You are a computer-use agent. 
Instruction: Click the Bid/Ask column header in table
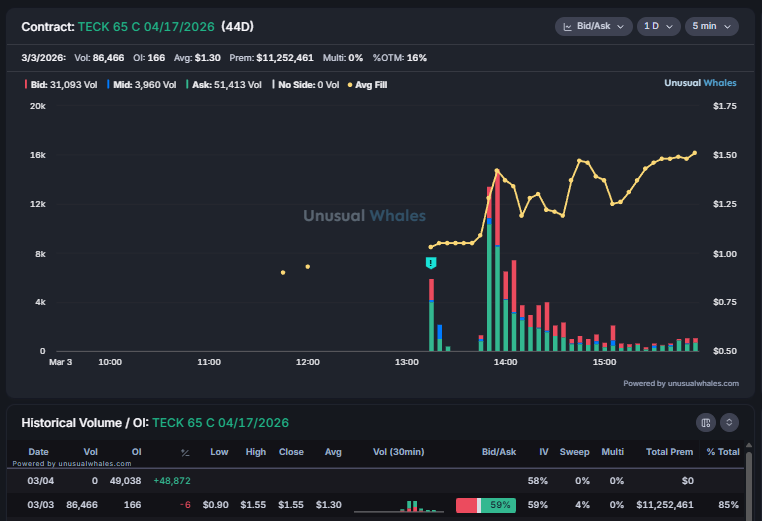click(499, 452)
